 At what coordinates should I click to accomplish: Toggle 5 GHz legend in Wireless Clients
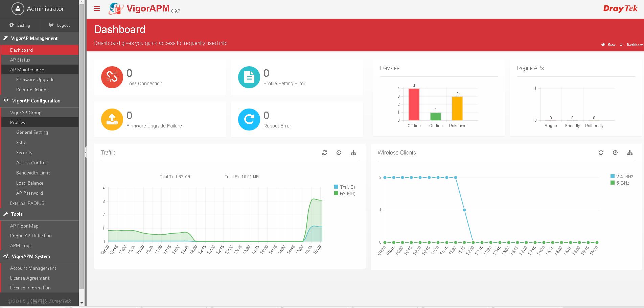click(x=620, y=183)
